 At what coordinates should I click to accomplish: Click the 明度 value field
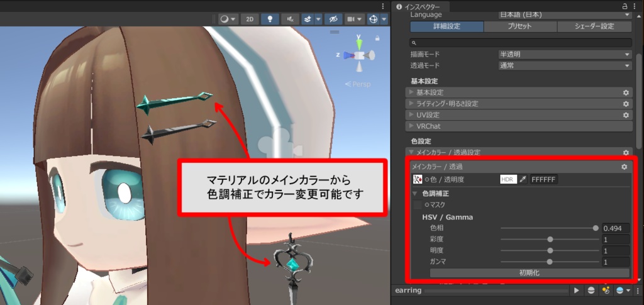coord(616,251)
